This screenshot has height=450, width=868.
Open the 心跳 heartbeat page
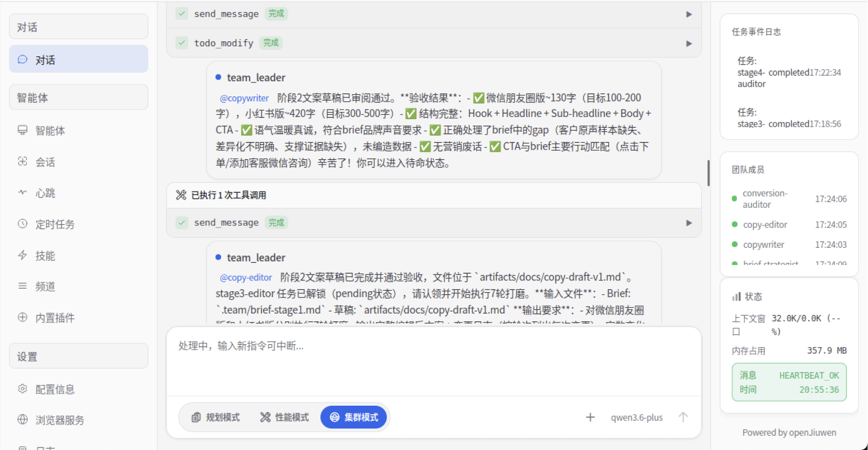pyautogui.click(x=79, y=193)
